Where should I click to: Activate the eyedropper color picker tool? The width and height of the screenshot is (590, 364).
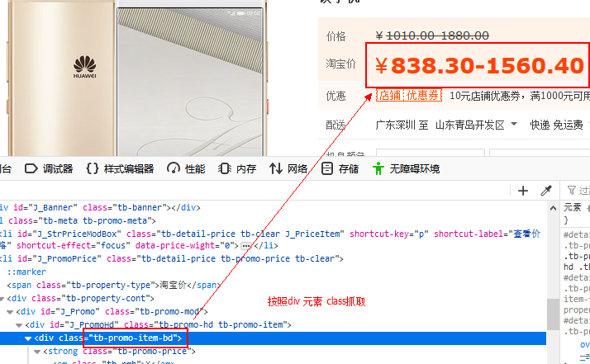[546, 191]
